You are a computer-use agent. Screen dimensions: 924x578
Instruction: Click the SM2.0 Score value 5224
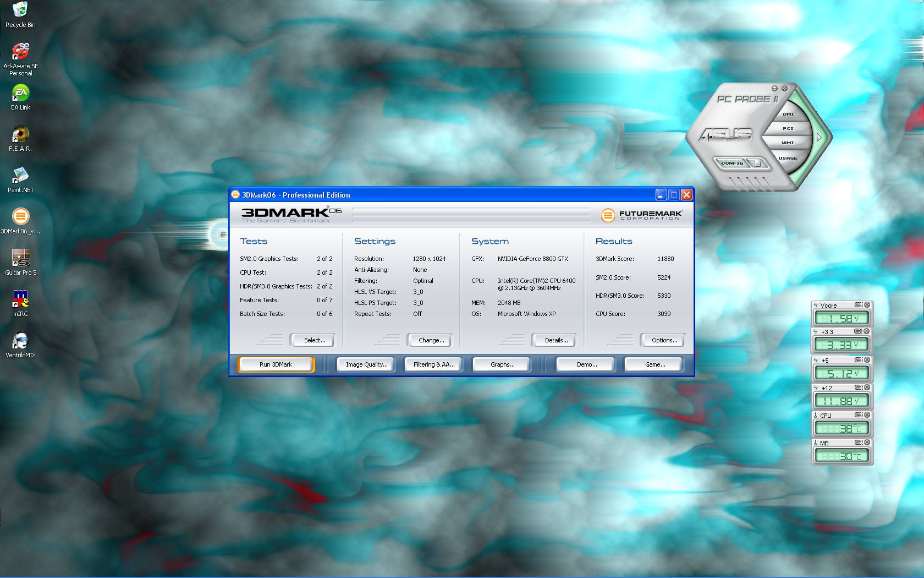tap(664, 277)
